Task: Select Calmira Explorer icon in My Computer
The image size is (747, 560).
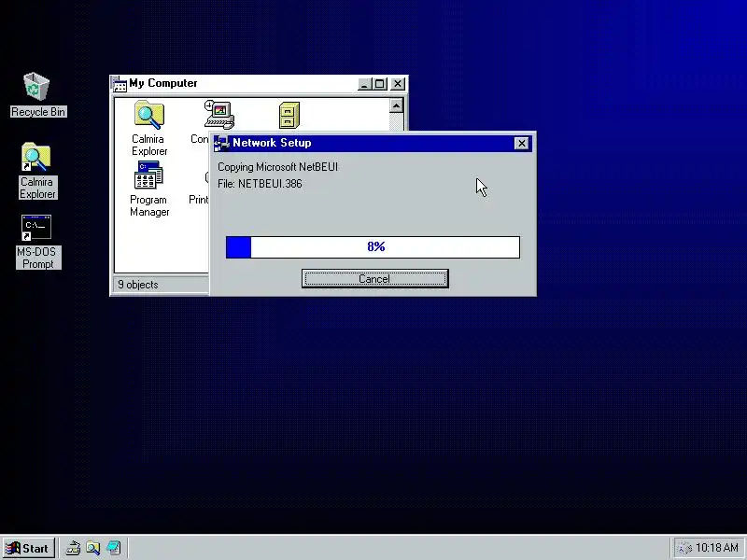Action: (149, 128)
